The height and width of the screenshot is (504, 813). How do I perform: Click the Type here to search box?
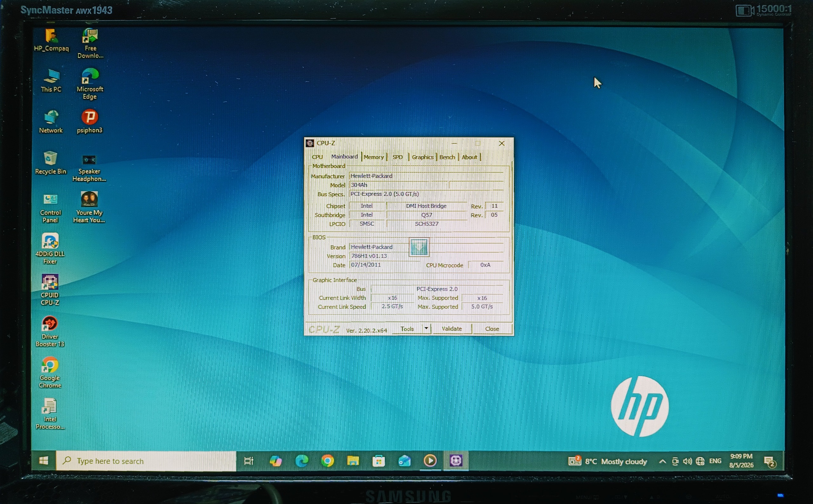(146, 461)
